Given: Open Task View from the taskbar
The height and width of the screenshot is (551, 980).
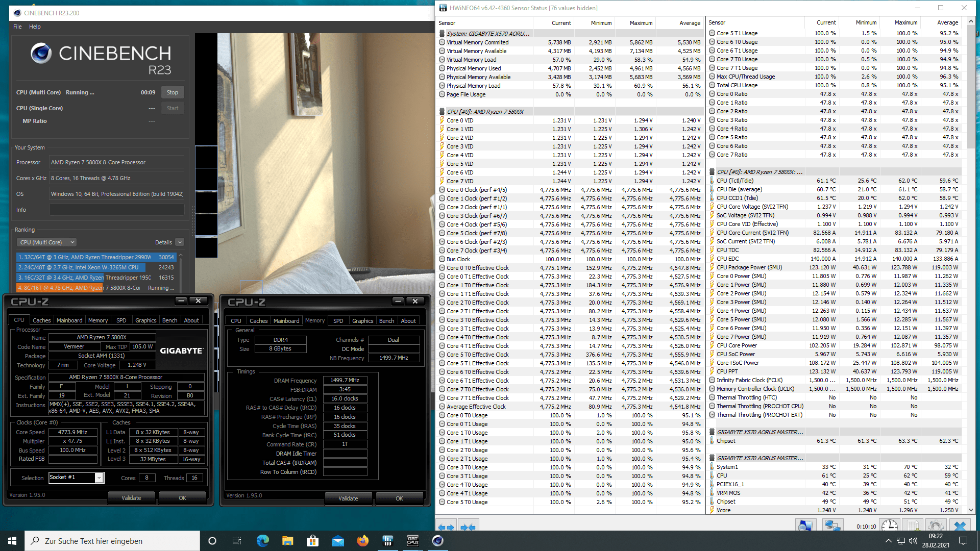Looking at the screenshot, I should (x=237, y=541).
